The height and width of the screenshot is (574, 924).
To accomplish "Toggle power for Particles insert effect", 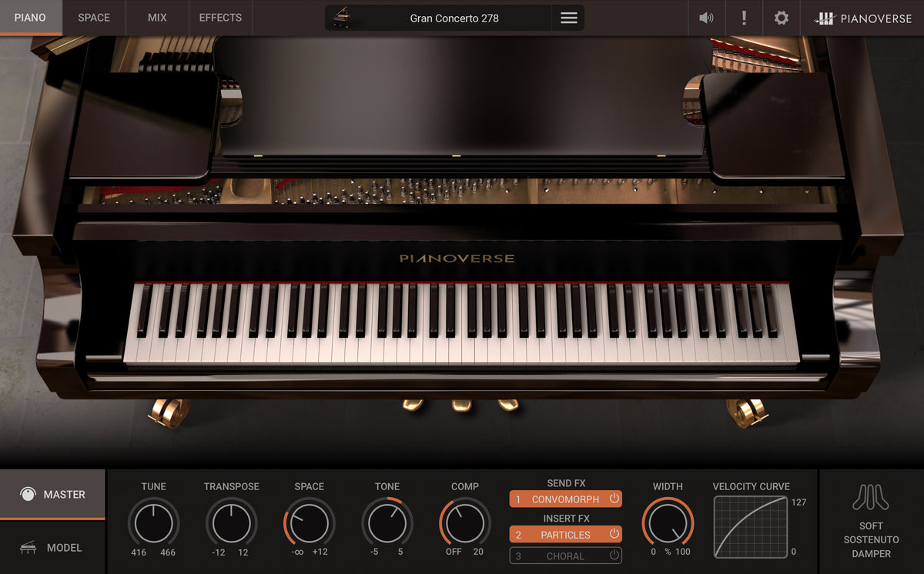I will [614, 534].
